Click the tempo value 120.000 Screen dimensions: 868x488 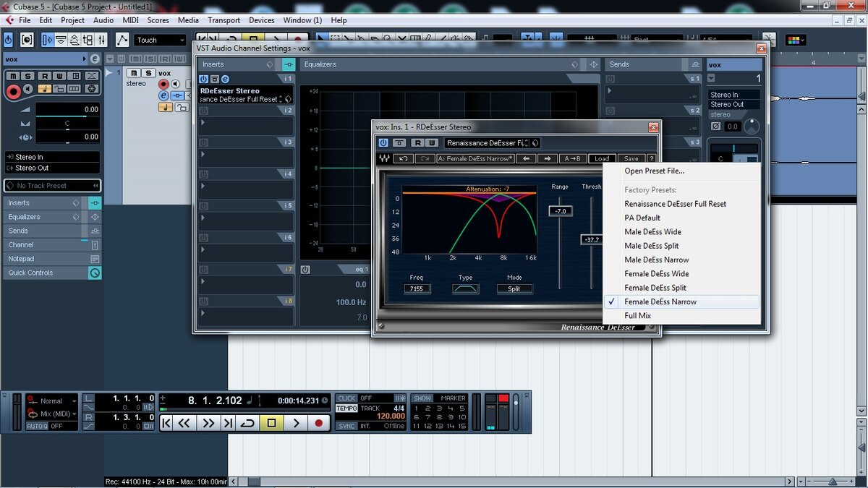pyautogui.click(x=390, y=417)
